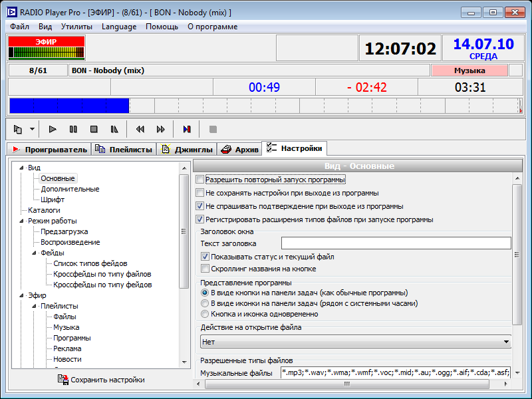
Task: Click the RADIO Player Pro title bar icon
Action: tap(11, 13)
